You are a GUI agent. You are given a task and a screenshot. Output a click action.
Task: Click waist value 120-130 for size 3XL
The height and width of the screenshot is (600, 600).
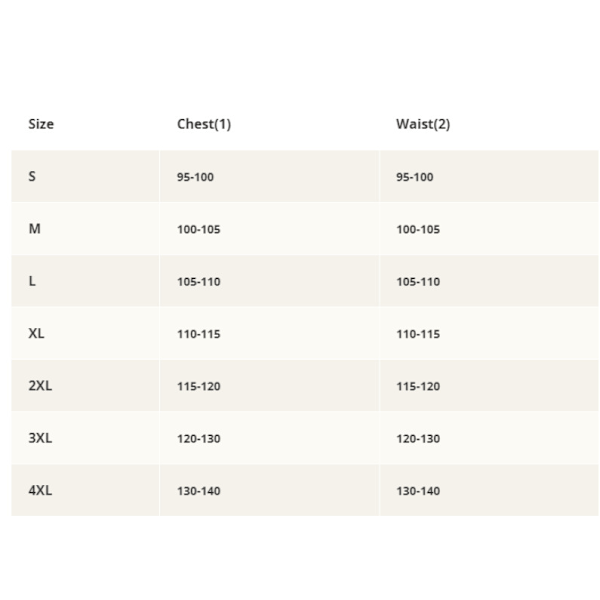tap(418, 439)
